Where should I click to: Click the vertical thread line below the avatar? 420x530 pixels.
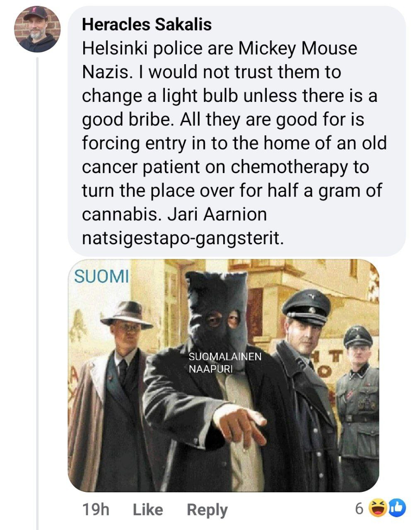[38, 290]
